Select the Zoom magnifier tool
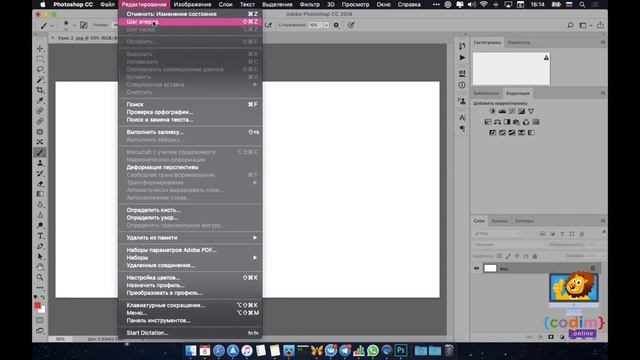640x360 pixels. [x=40, y=277]
